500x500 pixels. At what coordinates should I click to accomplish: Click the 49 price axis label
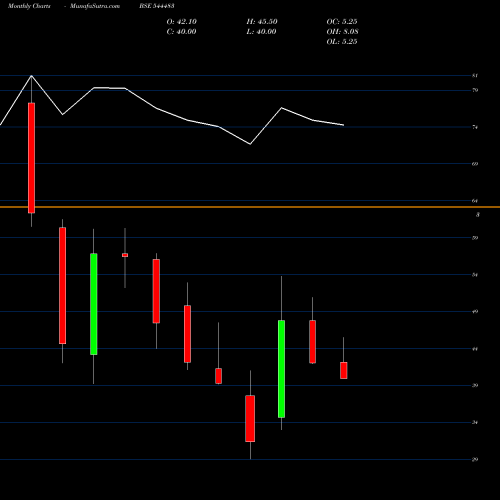475,311
